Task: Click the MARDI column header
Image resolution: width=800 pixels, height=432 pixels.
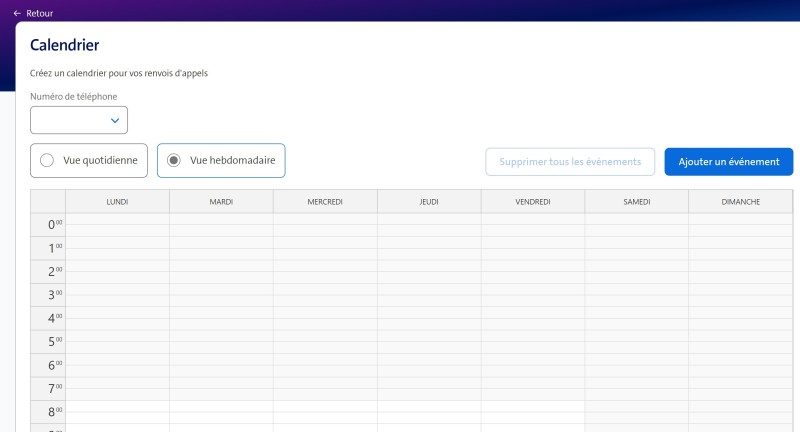Action: pos(221,202)
